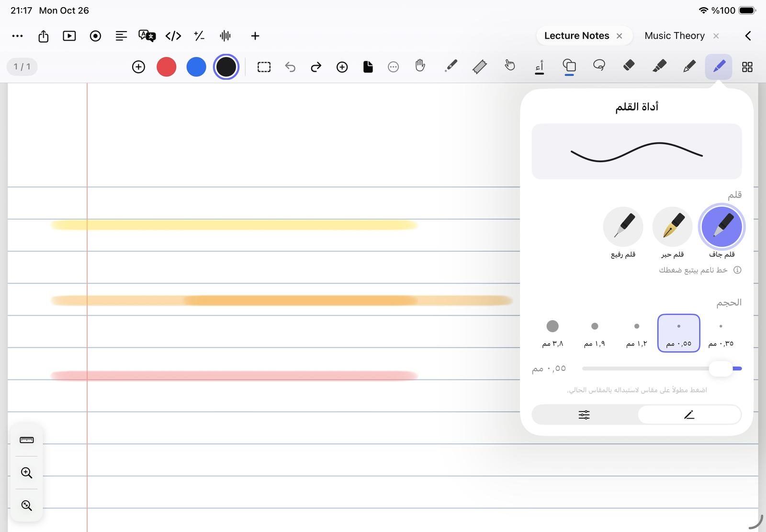Screen dimensions: 766x532
Task: Open the pen stroke tab in popover
Action: [x=689, y=415]
